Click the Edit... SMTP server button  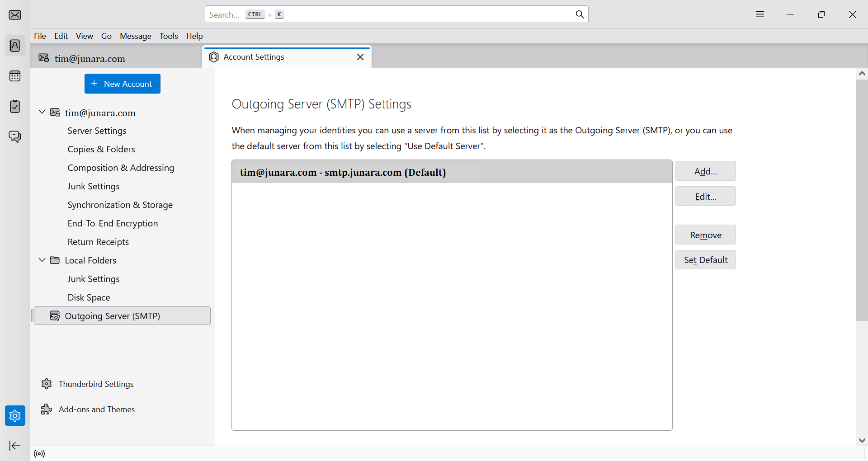tap(705, 196)
